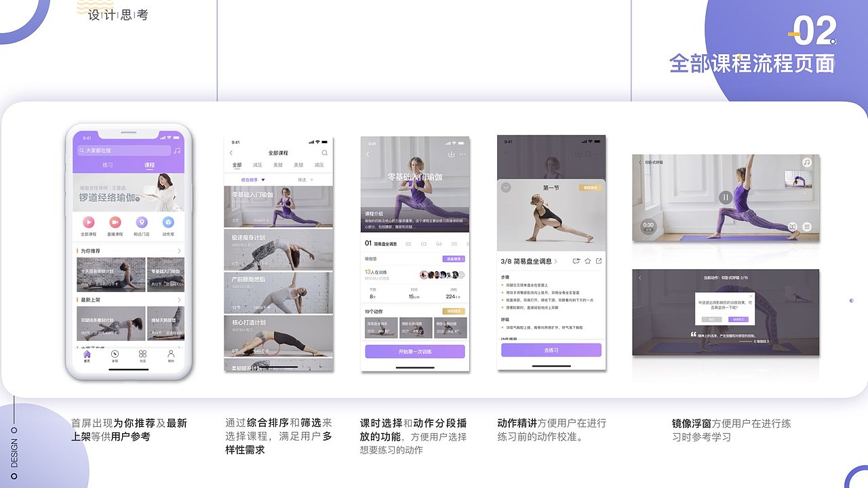This screenshot has height=488, width=868.
Task: Select lesson tab 04
Action: tap(439, 244)
